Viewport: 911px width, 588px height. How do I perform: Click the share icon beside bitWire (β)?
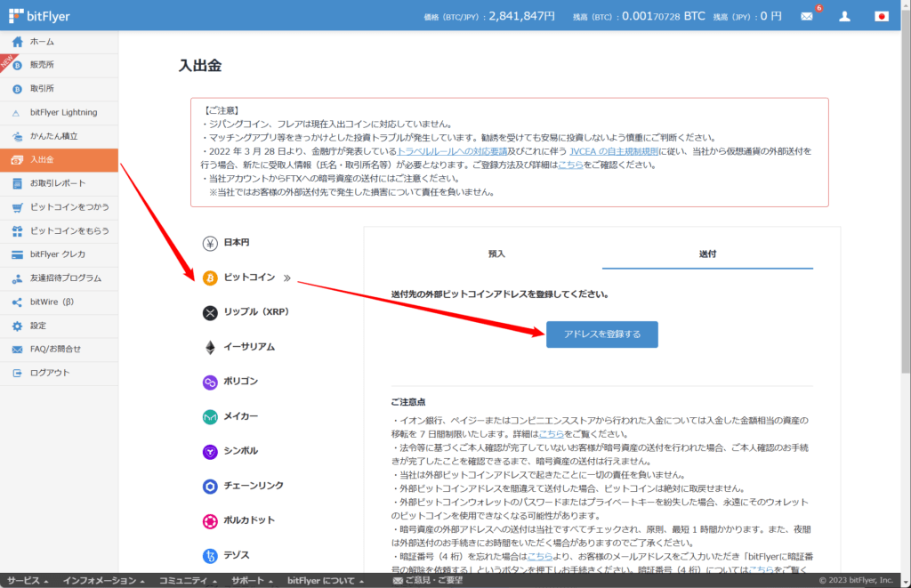pyautogui.click(x=18, y=302)
